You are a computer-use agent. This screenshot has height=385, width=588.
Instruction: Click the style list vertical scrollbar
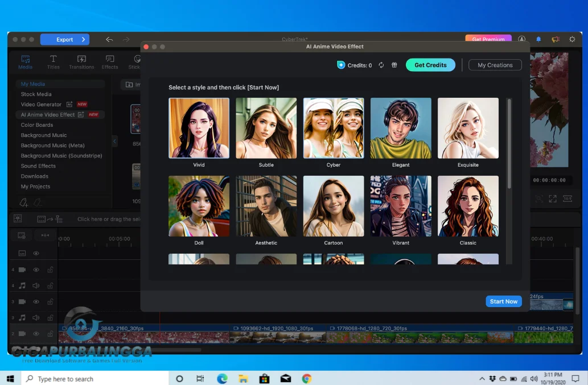(x=509, y=143)
